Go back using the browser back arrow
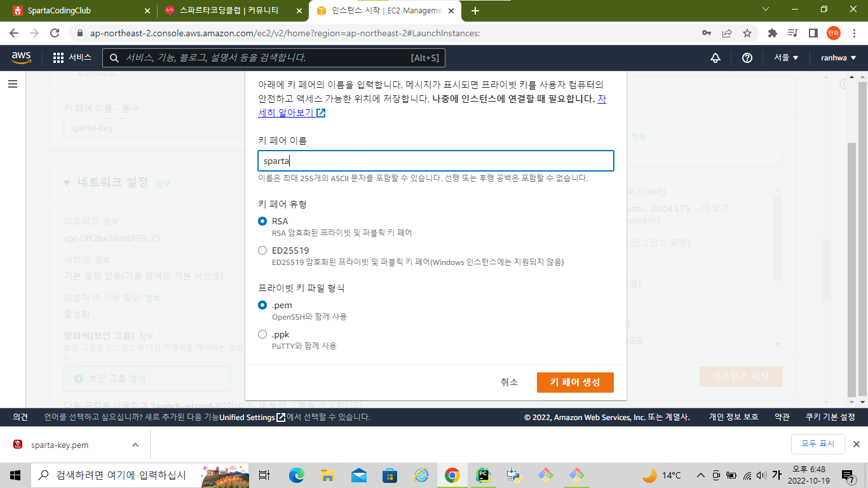This screenshot has width=868, height=488. point(14,33)
